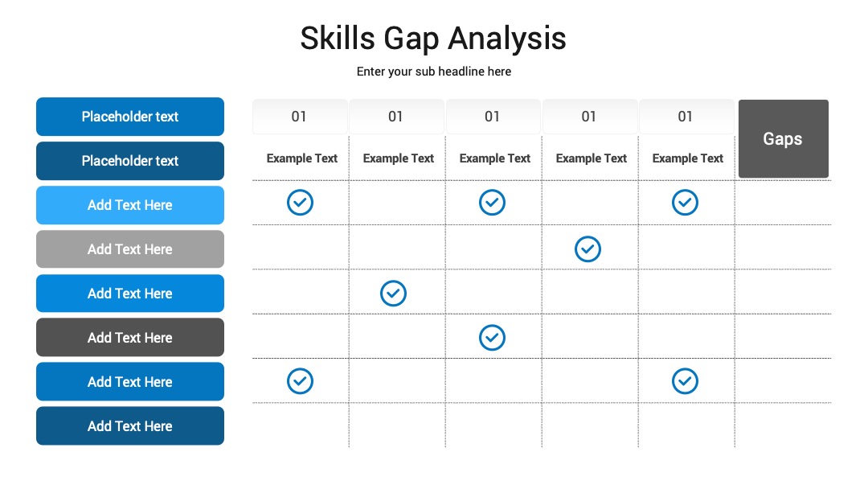Viewport: 868px width, 489px height.
Task: Select the bottom Add Text Here button
Action: click(x=130, y=426)
